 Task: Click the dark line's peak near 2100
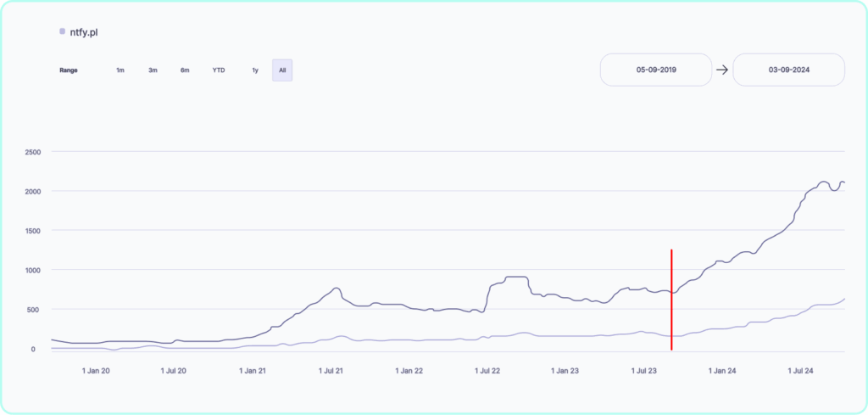[x=823, y=182]
